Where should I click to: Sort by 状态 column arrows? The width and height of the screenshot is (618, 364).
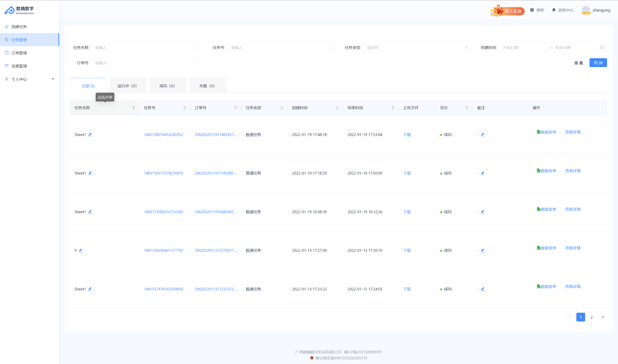coord(467,108)
